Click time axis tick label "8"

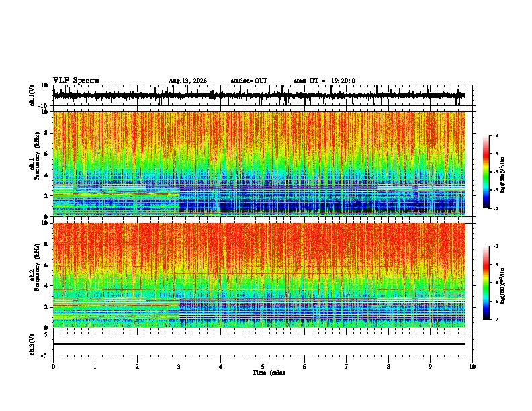point(388,367)
